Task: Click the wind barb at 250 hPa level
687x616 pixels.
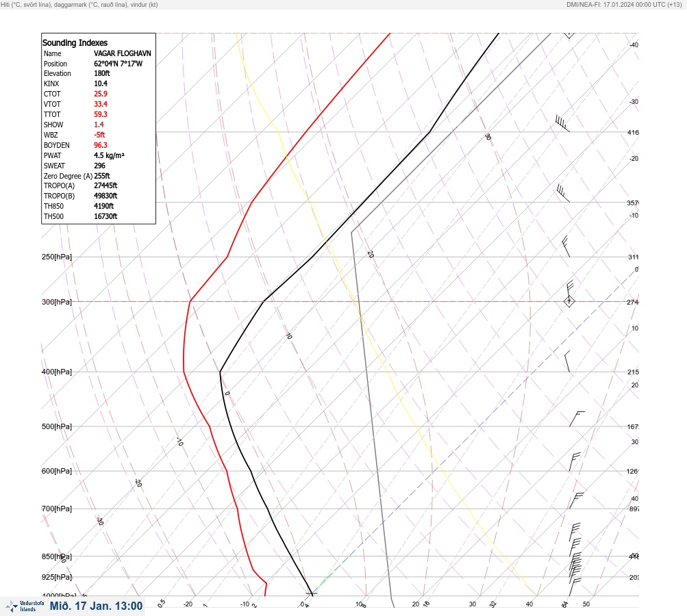Action: coord(566,246)
